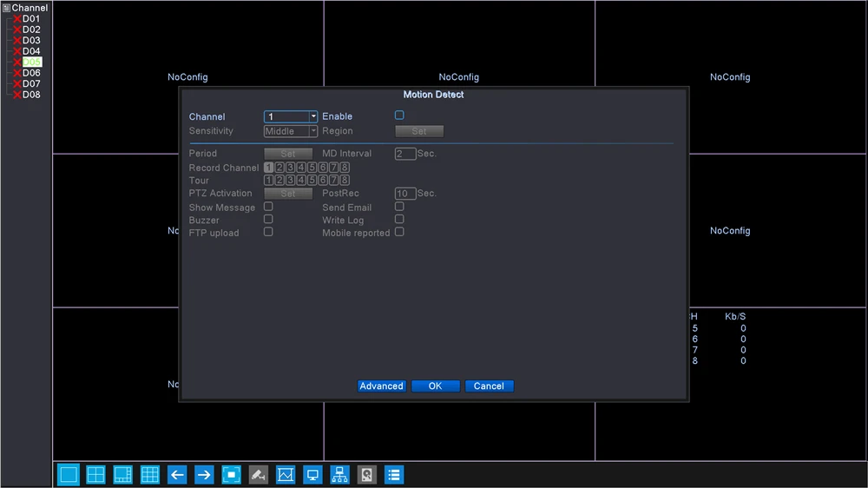Toggle Record Channel 5 box
Viewport: 868px width, 488px height.
(x=312, y=168)
